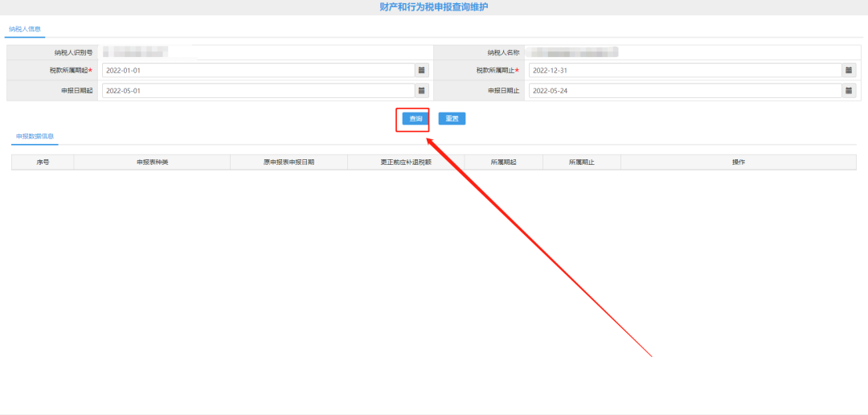868x415 pixels.
Task: Click the 申报日期起 input showing 2022-05-01
Action: (257, 91)
